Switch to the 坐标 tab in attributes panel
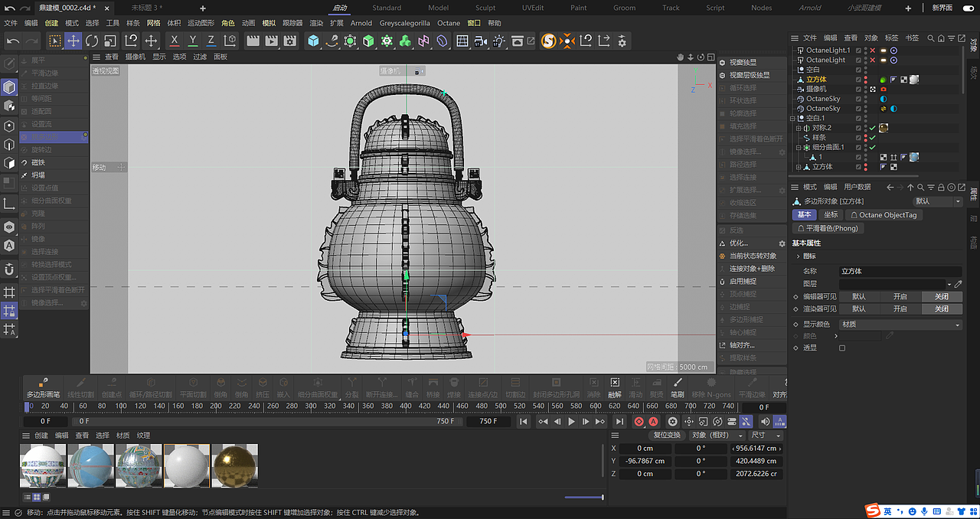Viewport: 980px width, 519px height. [x=831, y=214]
